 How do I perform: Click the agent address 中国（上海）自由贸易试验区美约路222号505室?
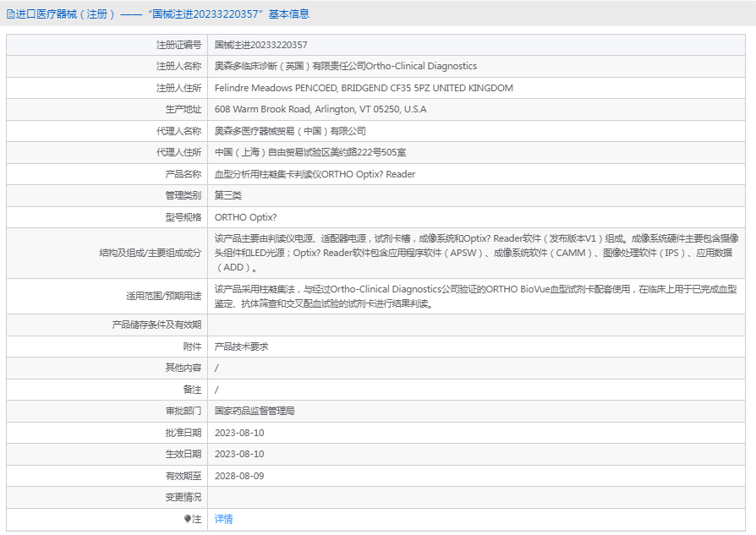[x=310, y=152]
